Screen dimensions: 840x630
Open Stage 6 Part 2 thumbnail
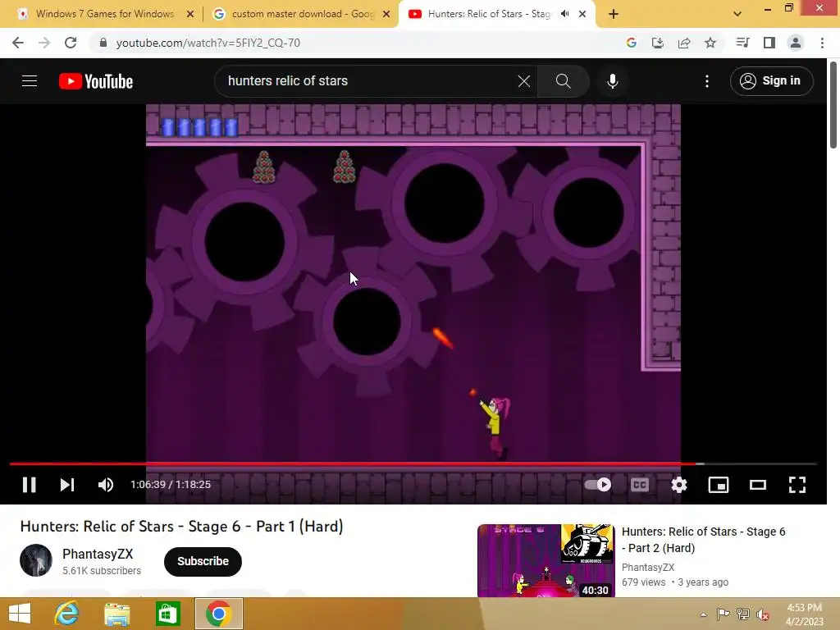[546, 560]
